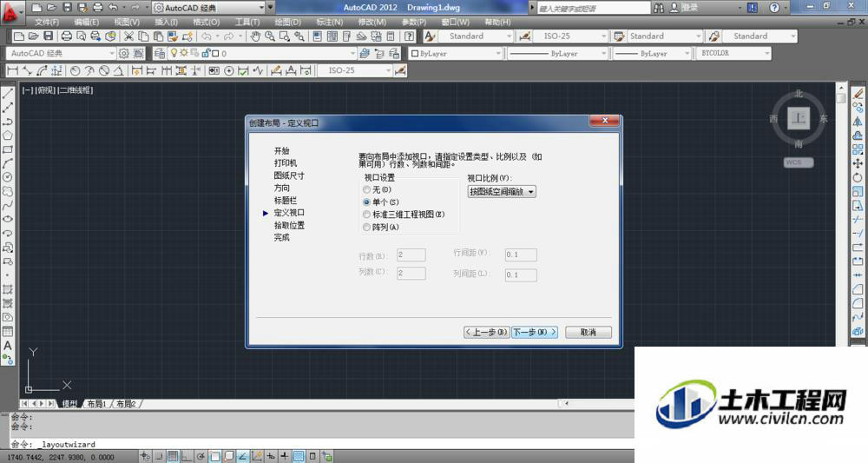Open the ByLayer lineweight dropdown

653,54
